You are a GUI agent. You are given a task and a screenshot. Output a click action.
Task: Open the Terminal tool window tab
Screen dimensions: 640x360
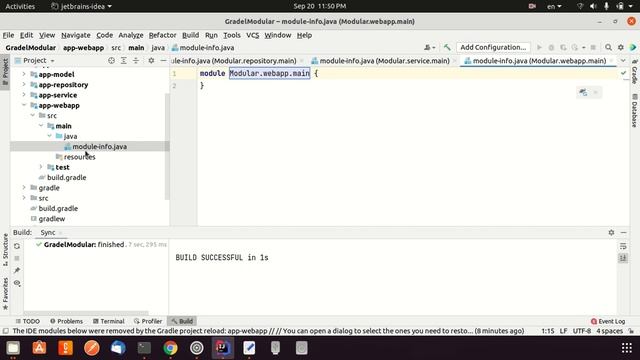[x=108, y=321]
